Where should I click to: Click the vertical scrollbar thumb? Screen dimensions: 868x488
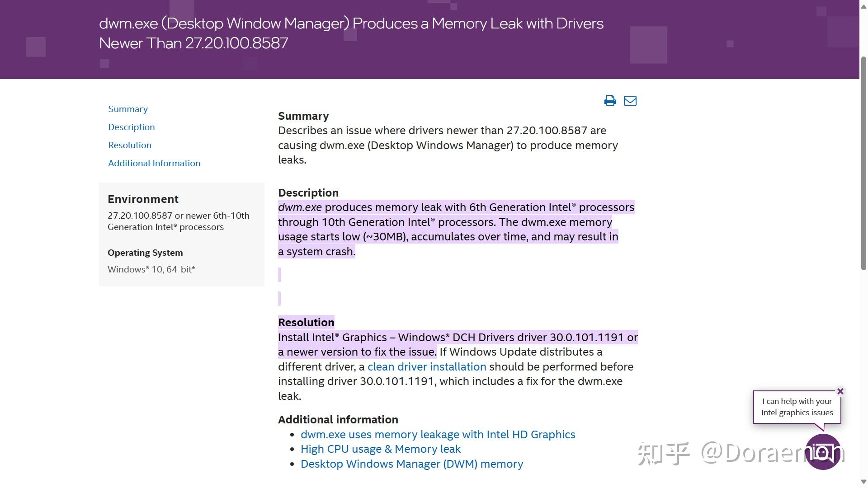[x=863, y=163]
